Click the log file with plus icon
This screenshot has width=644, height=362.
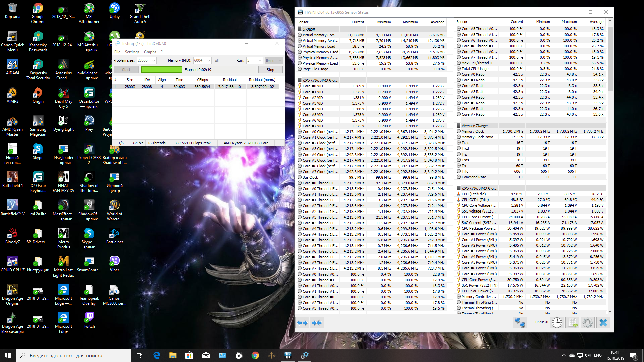(572, 323)
